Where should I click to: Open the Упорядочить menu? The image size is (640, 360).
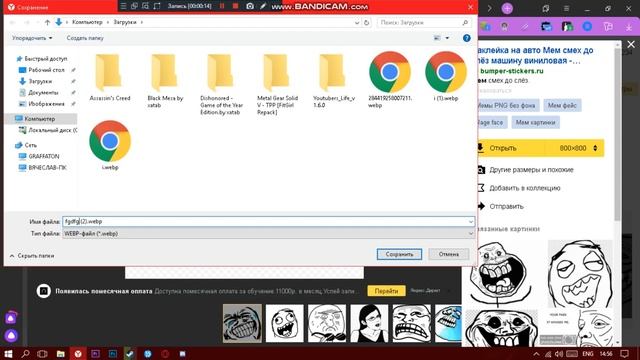coord(32,38)
